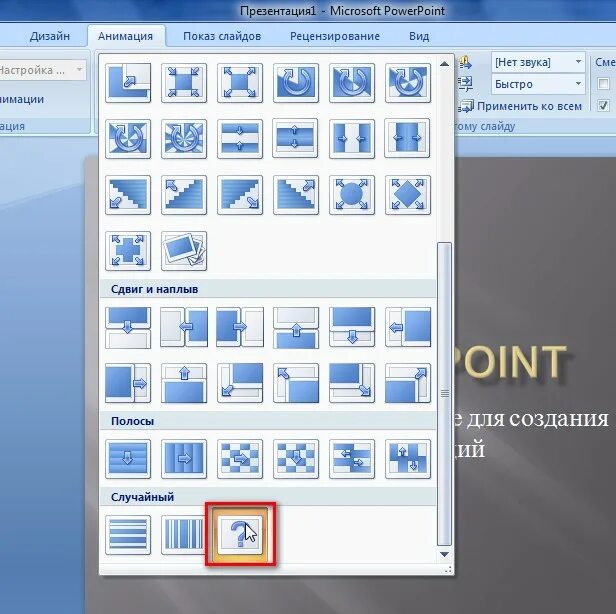Apply the Split Vertical In transition
616x614 pixels.
pos(352,139)
